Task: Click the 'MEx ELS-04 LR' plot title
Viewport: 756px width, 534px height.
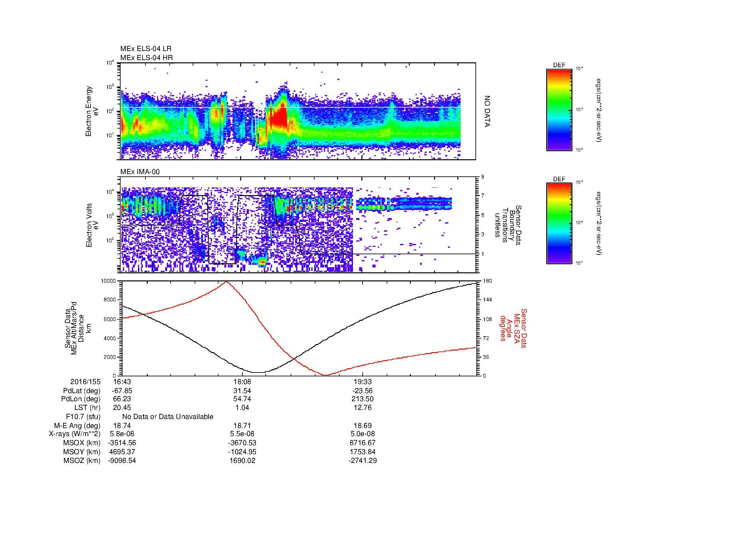Action: (146, 49)
